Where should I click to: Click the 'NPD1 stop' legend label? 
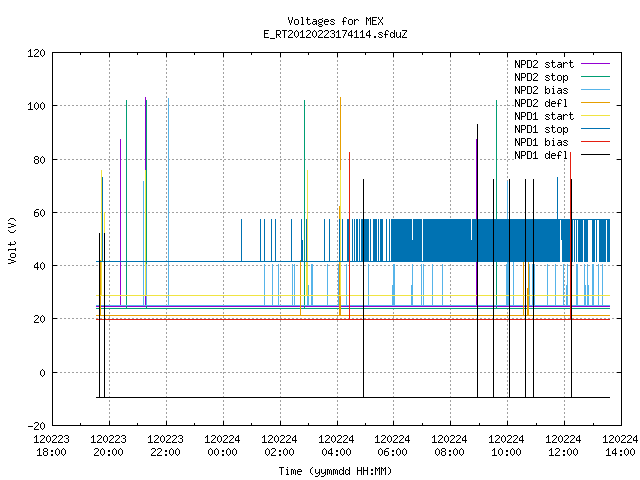(541, 129)
